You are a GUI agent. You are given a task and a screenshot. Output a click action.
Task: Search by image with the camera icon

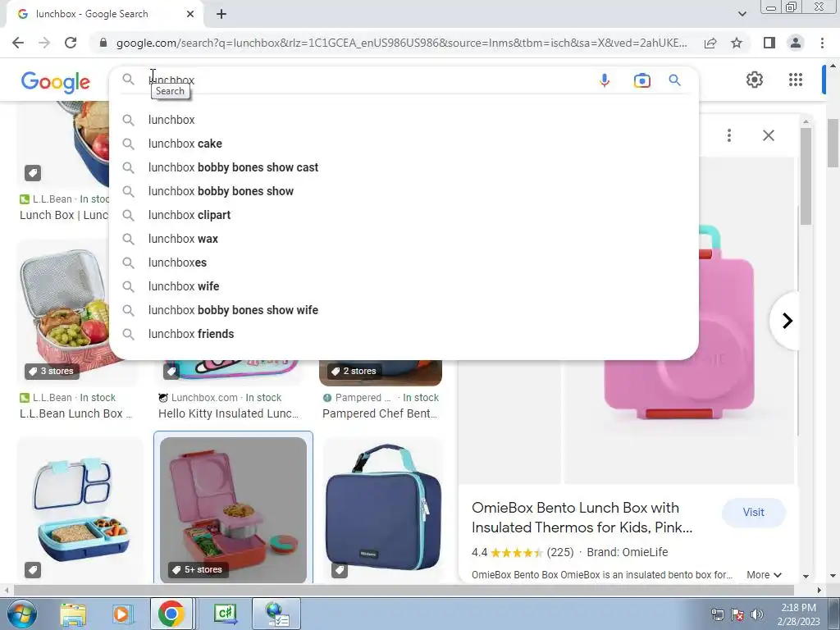coord(641,80)
